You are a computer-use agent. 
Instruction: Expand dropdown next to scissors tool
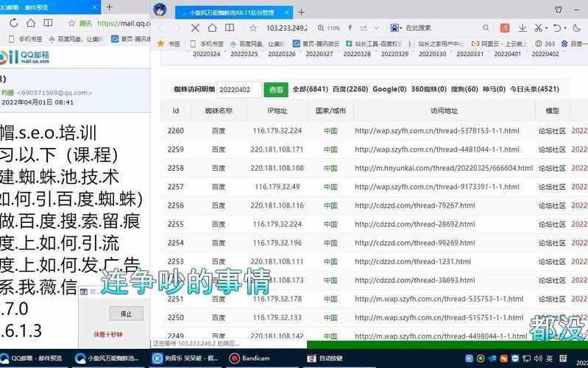click(x=546, y=28)
